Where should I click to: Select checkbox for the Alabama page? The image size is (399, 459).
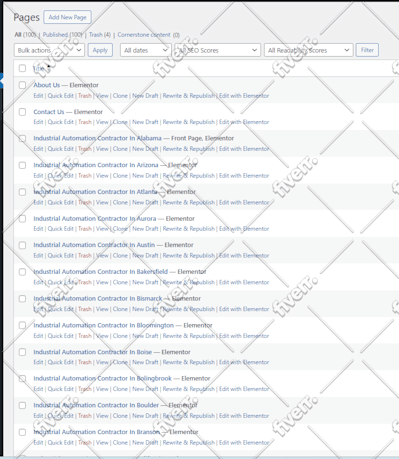coord(22,138)
